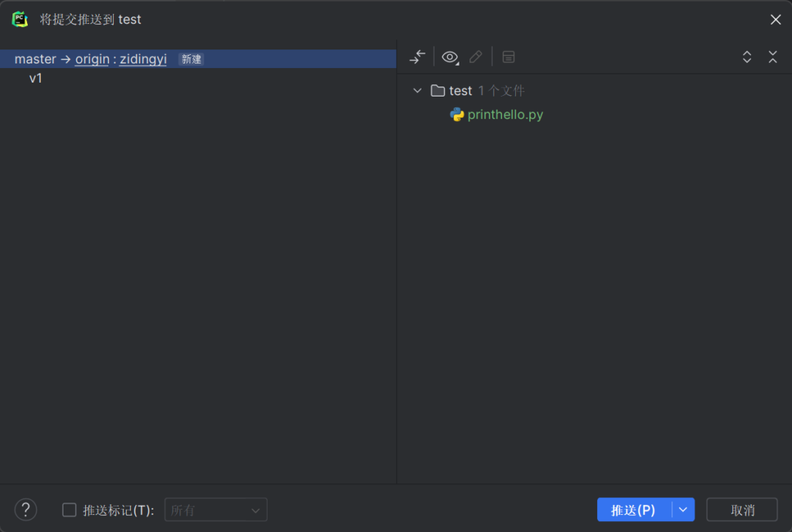Expand all nodes in the file tree
The height and width of the screenshot is (532, 792).
click(747, 57)
